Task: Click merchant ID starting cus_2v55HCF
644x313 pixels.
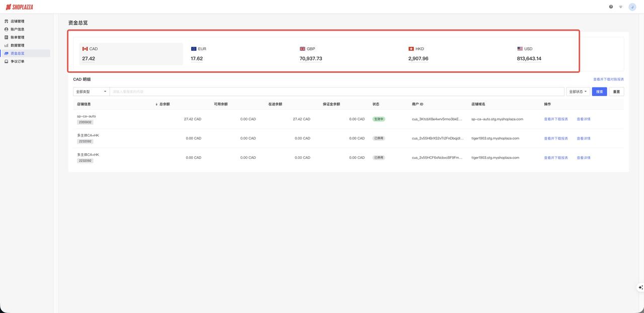Action: [437, 158]
